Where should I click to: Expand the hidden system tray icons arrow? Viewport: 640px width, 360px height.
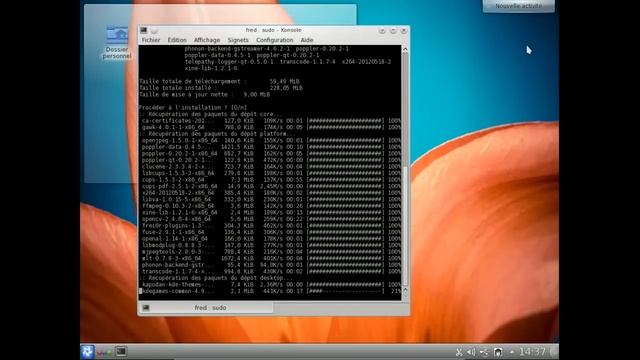[x=511, y=352]
